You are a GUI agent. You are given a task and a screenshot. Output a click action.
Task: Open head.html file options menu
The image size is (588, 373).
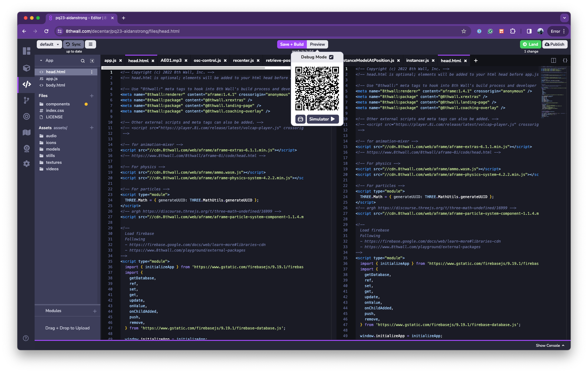(92, 72)
